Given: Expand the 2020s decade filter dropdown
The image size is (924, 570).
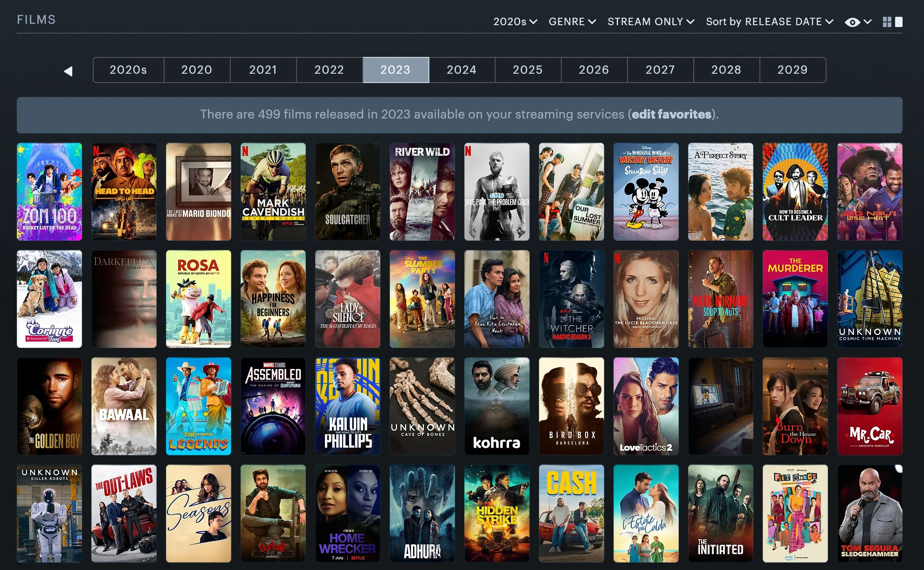Looking at the screenshot, I should point(515,21).
